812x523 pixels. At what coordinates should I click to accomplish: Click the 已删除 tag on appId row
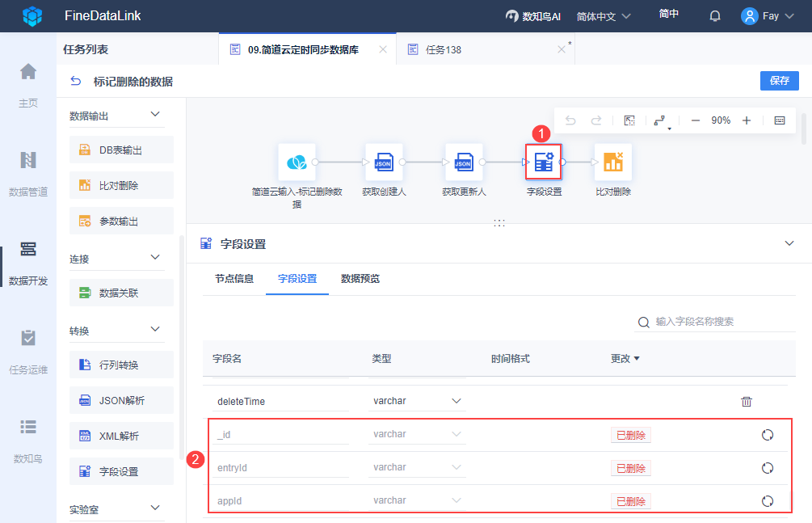[x=631, y=501]
